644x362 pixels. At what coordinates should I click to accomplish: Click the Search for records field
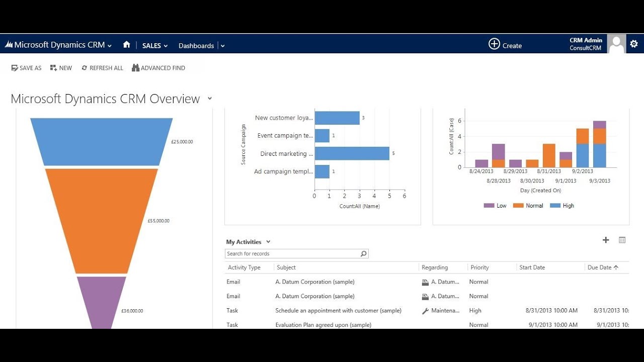tap(296, 254)
